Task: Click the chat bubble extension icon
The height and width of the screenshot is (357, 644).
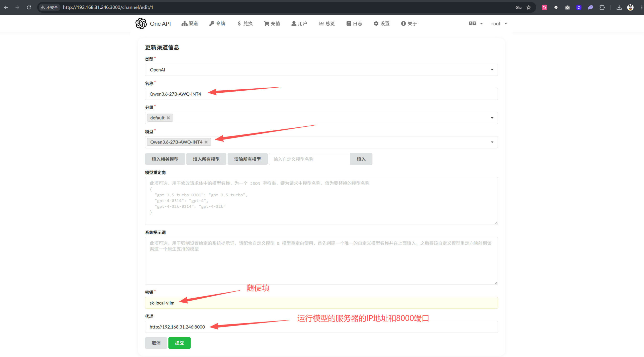Action: (556, 7)
